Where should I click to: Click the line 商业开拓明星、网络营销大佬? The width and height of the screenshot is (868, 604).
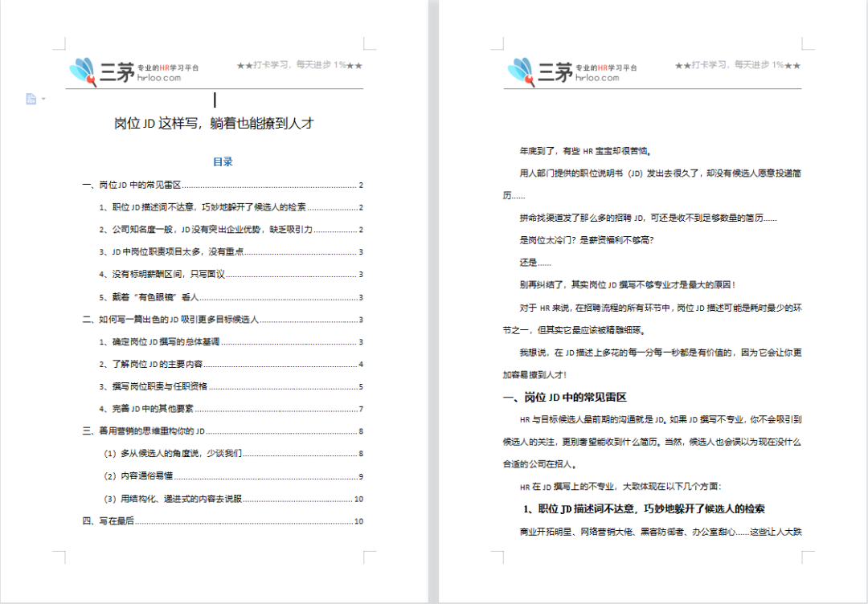point(661,532)
